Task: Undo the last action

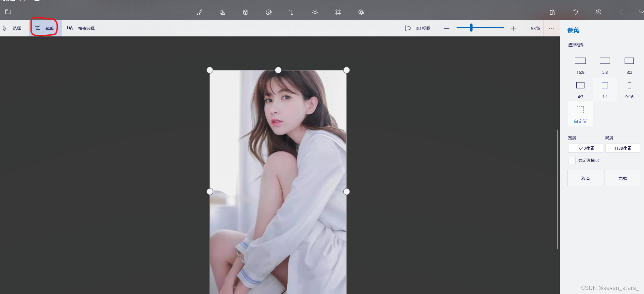Action: (576, 12)
